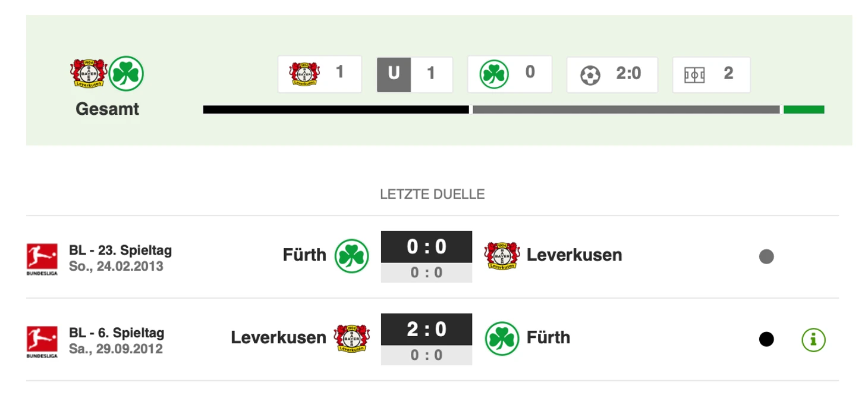Click the Bundesliga logo for the 23. Spieltag match
This screenshot has height=401, width=868.
tap(42, 258)
